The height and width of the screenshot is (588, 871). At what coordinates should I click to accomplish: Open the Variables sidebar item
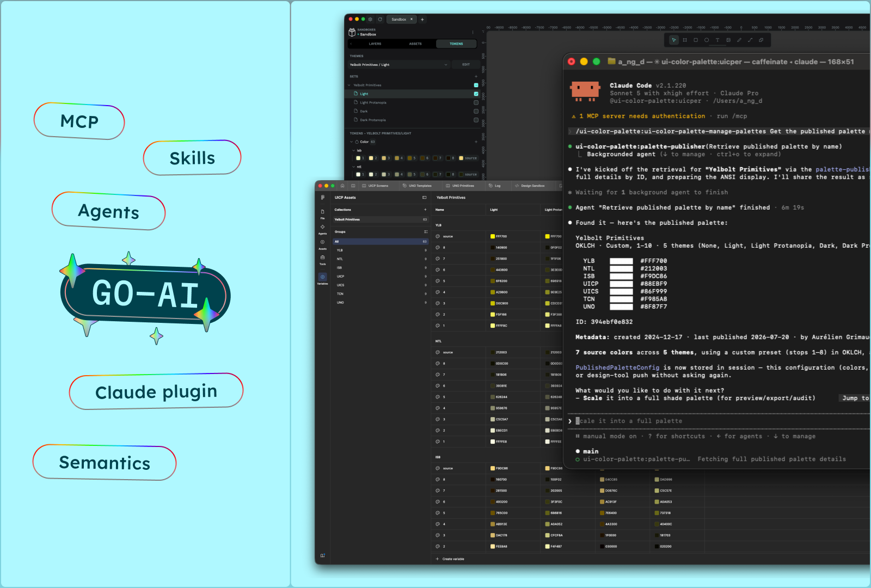[x=323, y=279]
